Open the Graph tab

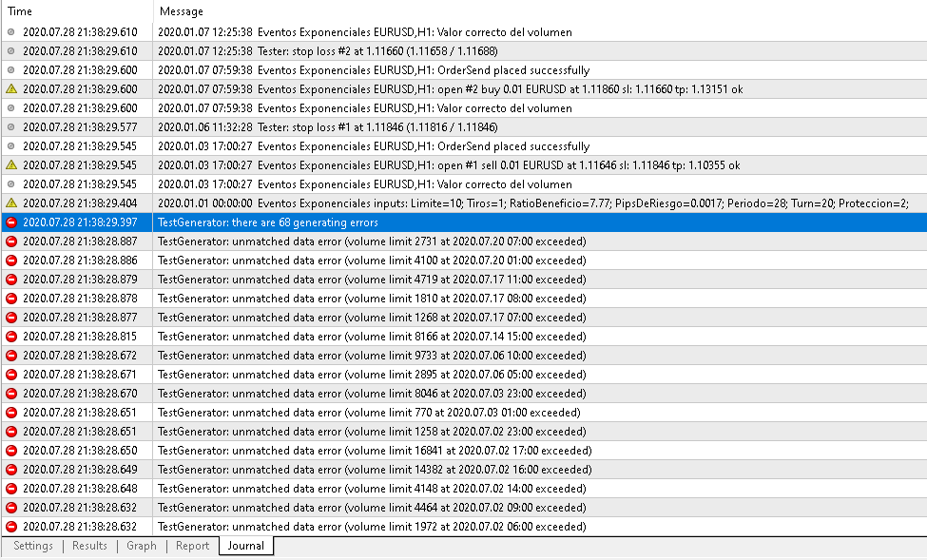(x=142, y=546)
